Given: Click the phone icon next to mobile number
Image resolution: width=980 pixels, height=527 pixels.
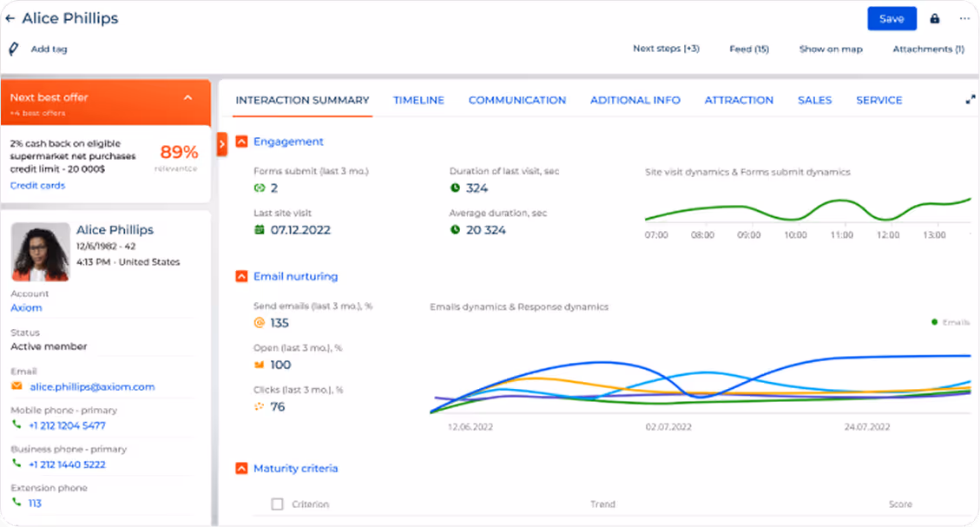Looking at the screenshot, I should (x=16, y=425).
